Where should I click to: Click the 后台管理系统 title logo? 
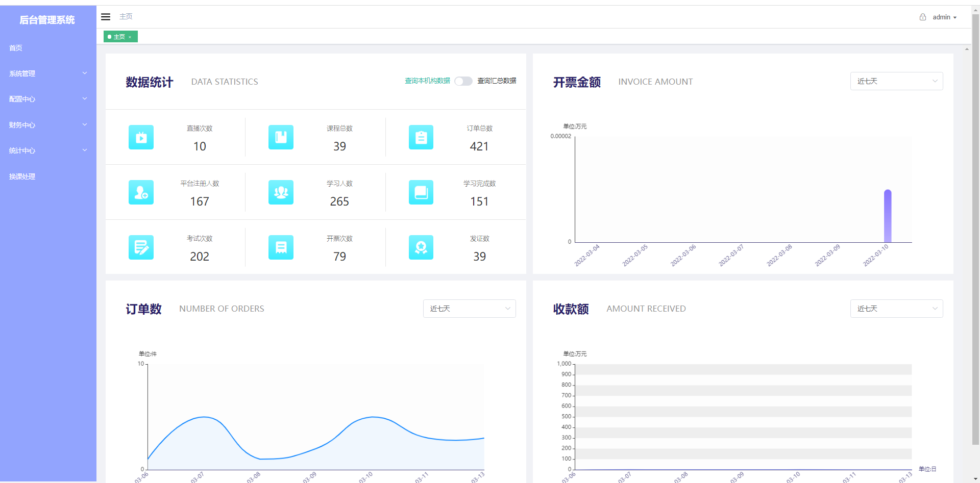(47, 20)
